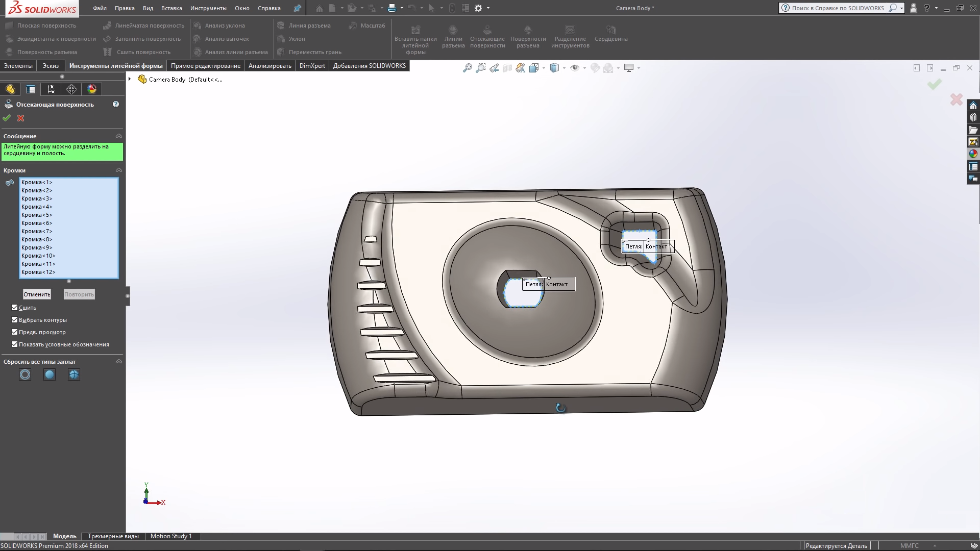This screenshot has width=980, height=551.
Task: Collapse the PropertyManager panel side handle
Action: tap(128, 296)
